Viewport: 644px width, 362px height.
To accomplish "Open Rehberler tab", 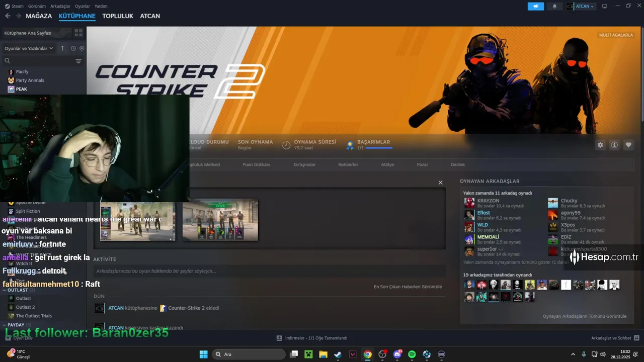I will [348, 165].
